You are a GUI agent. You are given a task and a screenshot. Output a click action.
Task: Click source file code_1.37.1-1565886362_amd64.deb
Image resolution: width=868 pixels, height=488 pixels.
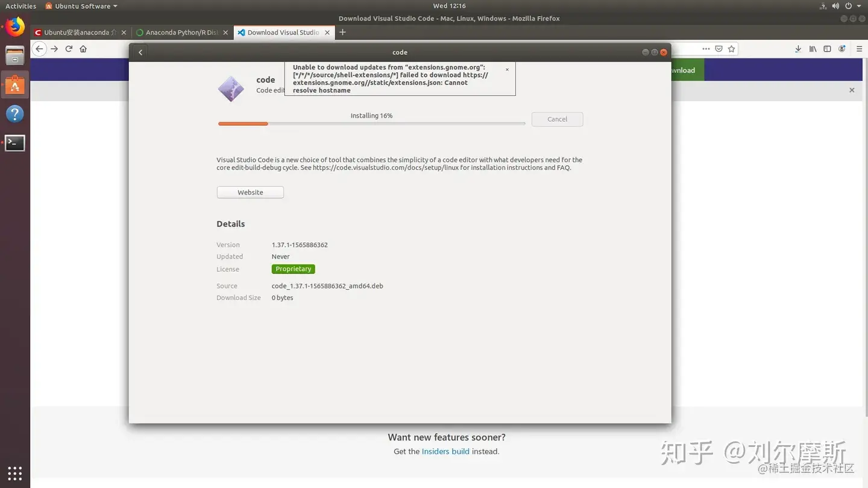click(x=327, y=286)
